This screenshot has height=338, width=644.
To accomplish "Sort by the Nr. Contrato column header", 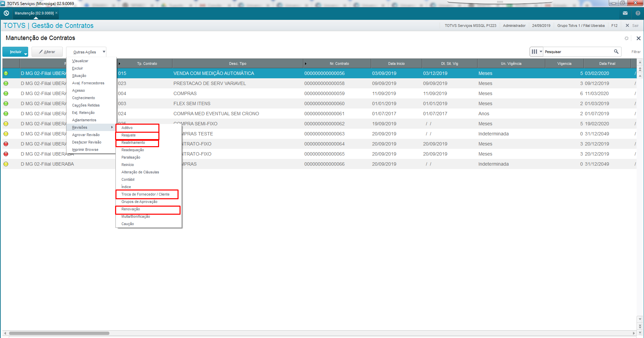I will click(x=337, y=64).
